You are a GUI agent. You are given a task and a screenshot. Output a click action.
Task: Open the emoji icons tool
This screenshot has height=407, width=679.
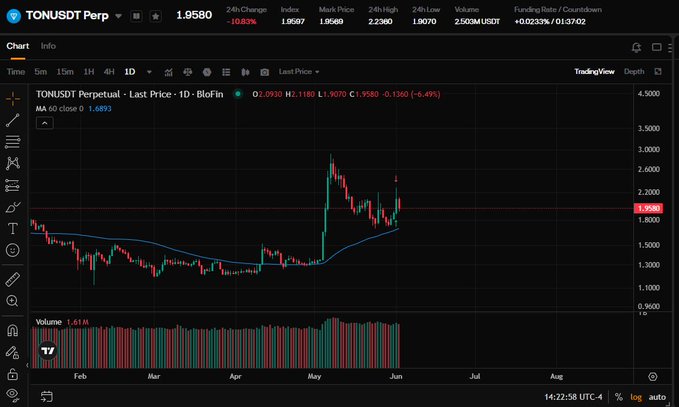point(13,250)
